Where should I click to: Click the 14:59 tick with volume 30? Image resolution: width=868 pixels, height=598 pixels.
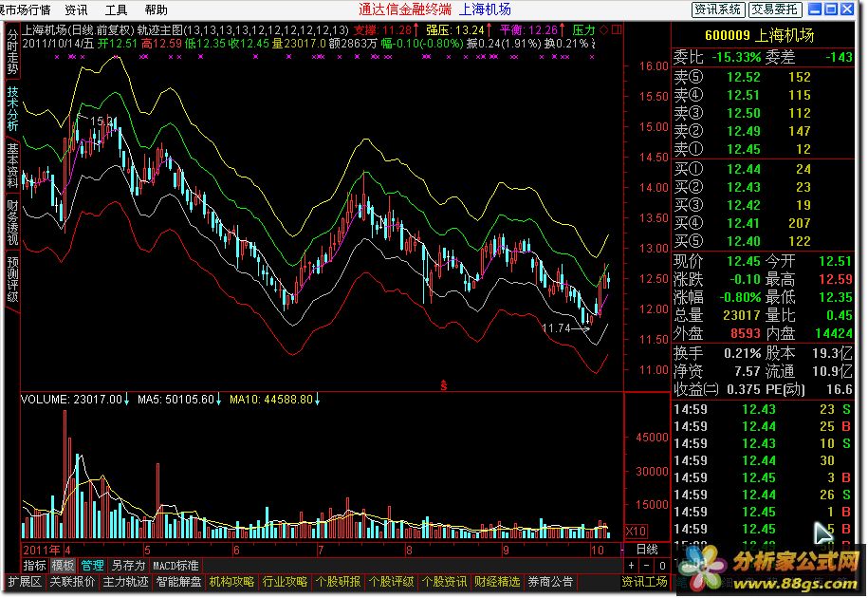[763, 460]
